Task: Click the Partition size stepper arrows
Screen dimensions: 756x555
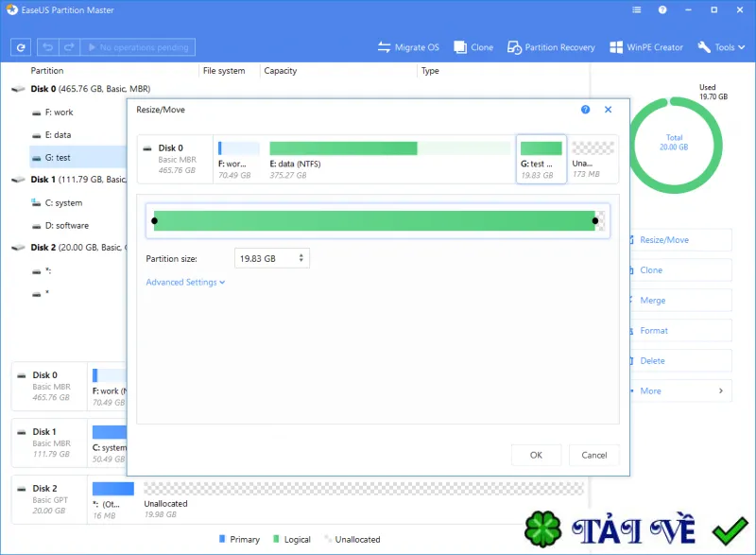Action: pyautogui.click(x=301, y=258)
